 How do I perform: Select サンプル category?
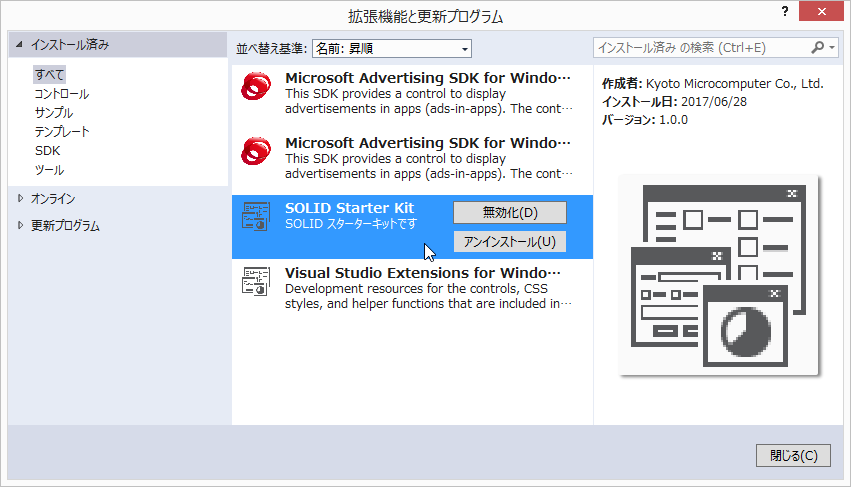click(x=54, y=113)
